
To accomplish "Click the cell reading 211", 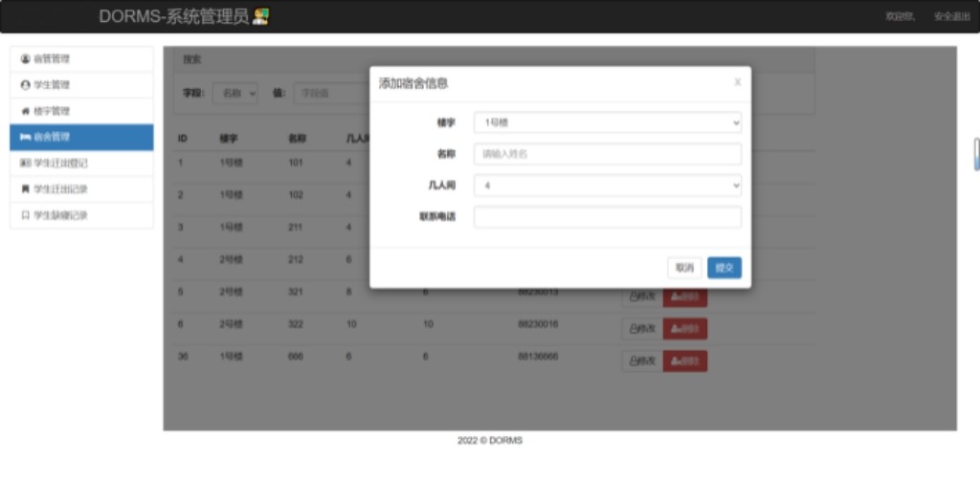I will pos(295,228).
